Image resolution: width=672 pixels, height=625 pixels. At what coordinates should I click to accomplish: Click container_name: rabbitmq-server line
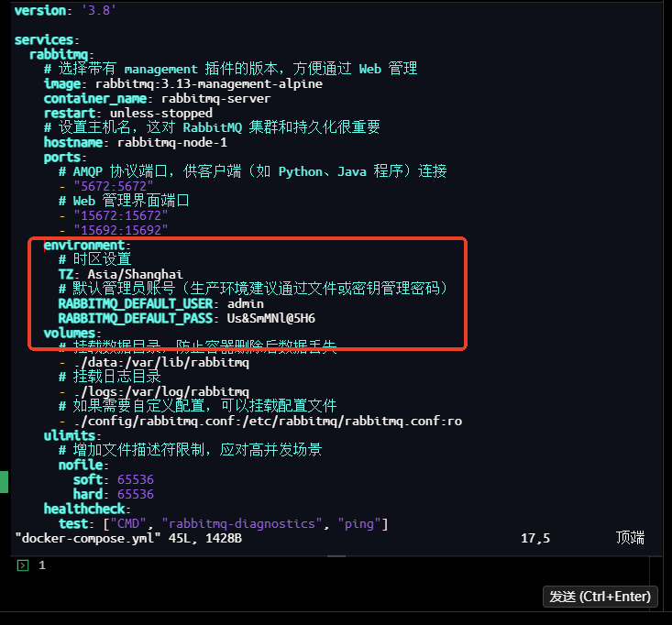point(157,99)
